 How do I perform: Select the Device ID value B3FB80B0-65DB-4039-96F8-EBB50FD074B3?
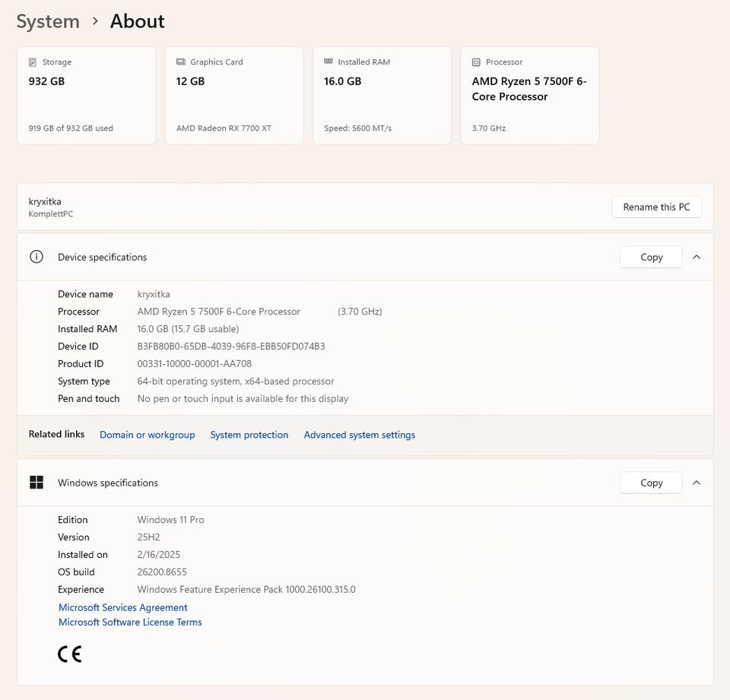(x=231, y=347)
